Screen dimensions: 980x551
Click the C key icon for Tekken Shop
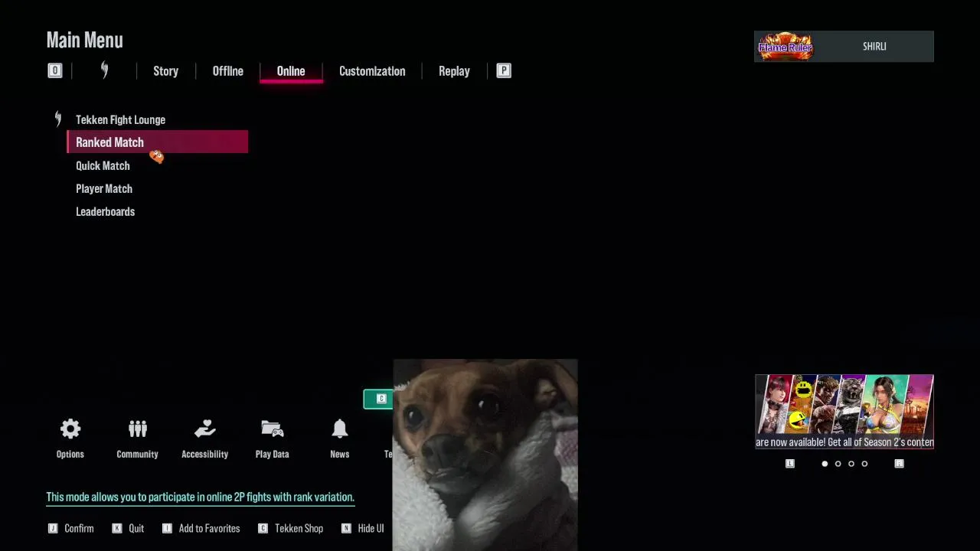tap(263, 528)
